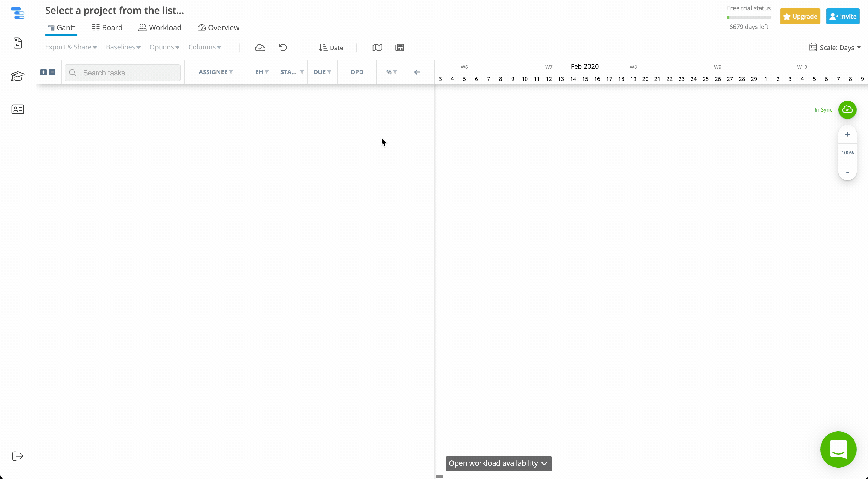Open the green chat support bubble
Screen dimensions: 868x479
point(838,449)
